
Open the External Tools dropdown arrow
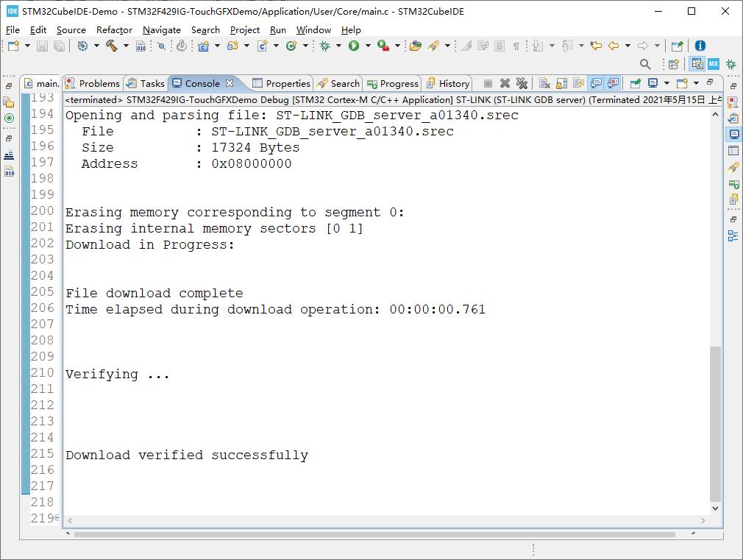(397, 46)
